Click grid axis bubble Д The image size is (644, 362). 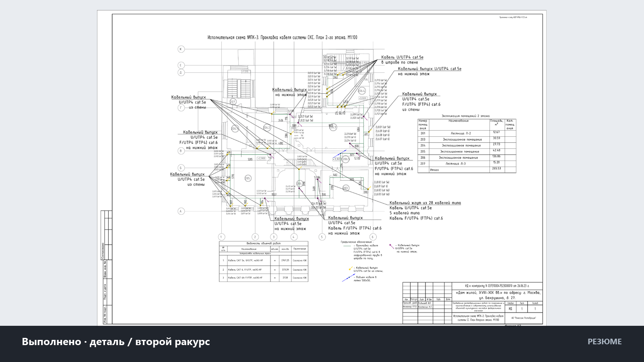(181, 73)
